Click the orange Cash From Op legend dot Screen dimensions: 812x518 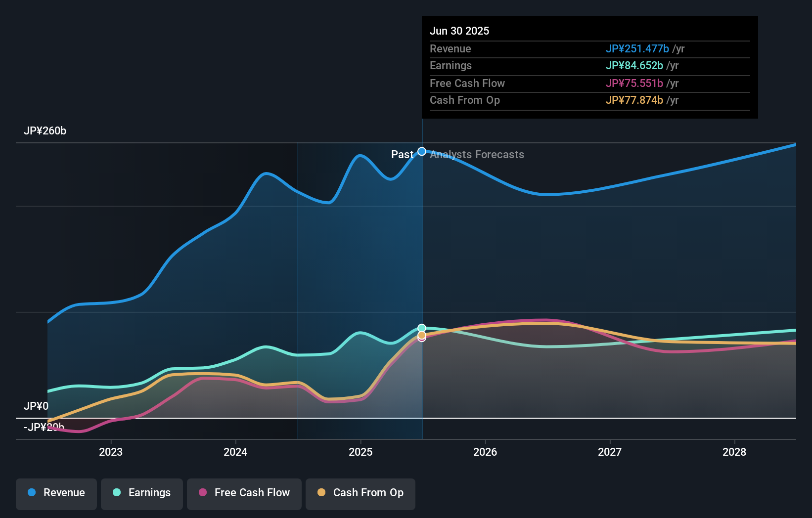click(x=321, y=493)
